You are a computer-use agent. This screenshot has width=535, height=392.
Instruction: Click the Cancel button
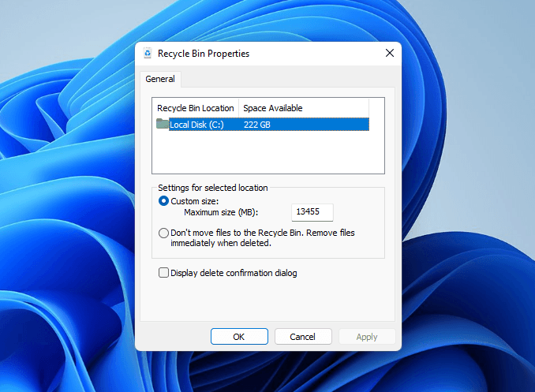click(303, 337)
